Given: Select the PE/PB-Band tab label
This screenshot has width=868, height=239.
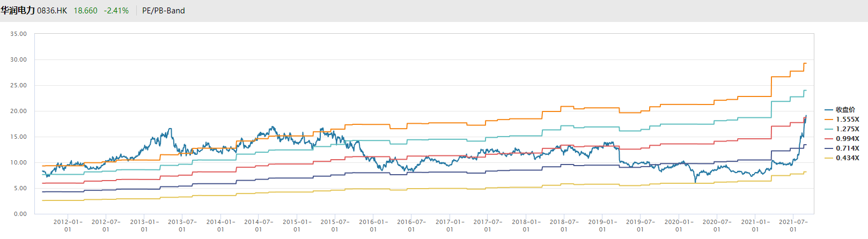Looking at the screenshot, I should point(164,11).
